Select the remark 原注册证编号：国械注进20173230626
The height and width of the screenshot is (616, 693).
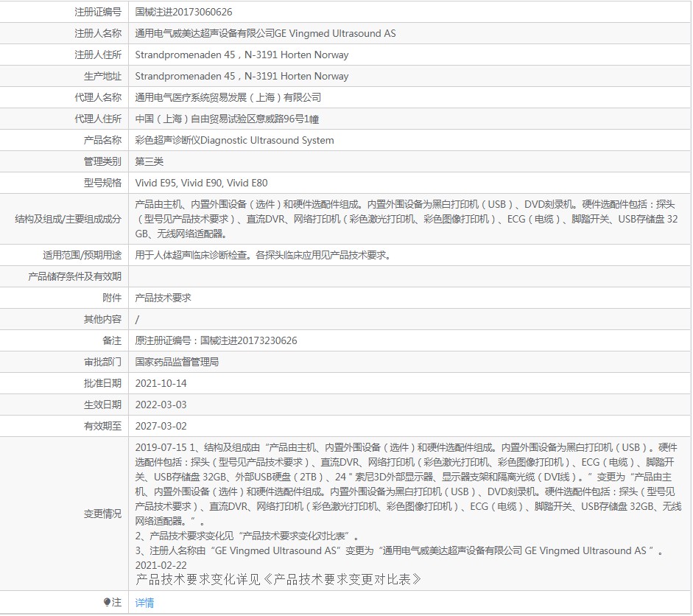point(216,340)
